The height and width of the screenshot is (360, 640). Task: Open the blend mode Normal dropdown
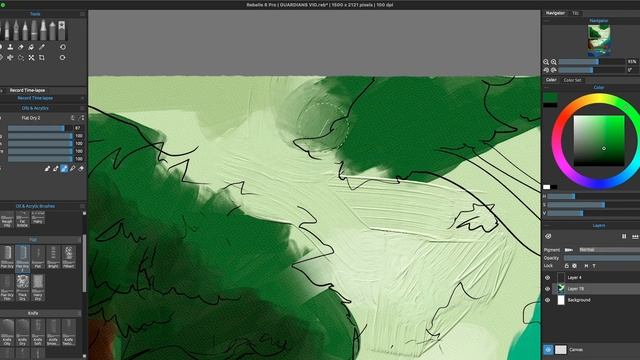pos(609,249)
